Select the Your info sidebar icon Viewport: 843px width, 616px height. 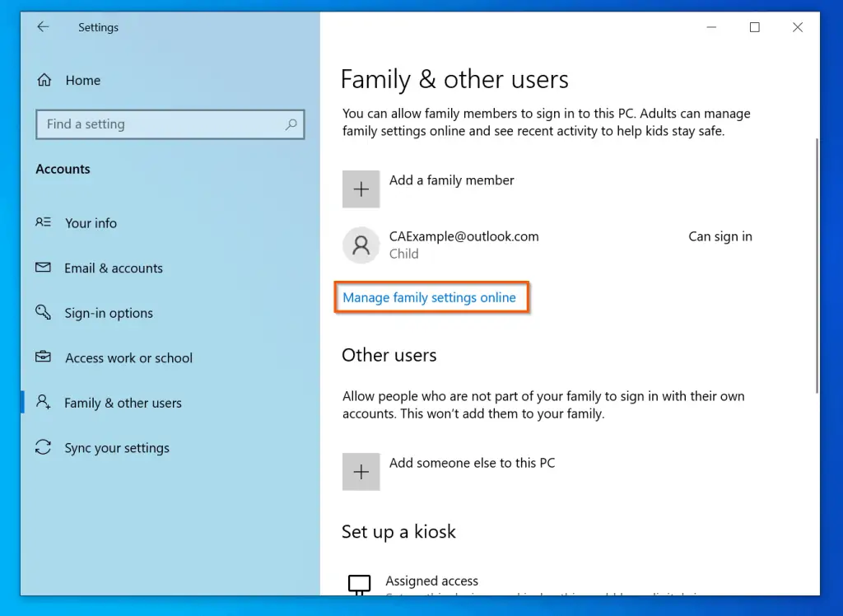pos(44,222)
